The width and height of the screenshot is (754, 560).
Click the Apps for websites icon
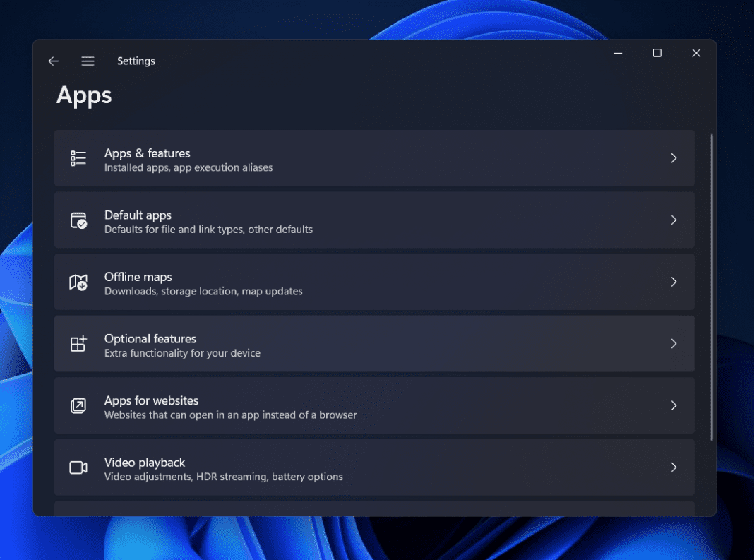(x=78, y=405)
